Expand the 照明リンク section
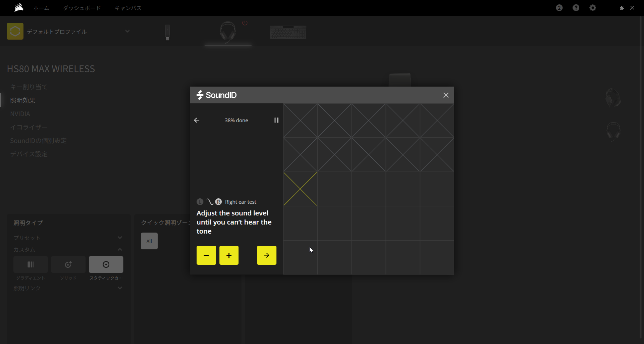 120,288
